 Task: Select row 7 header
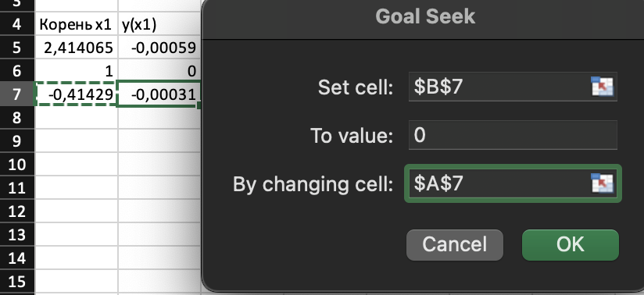[x=17, y=94]
